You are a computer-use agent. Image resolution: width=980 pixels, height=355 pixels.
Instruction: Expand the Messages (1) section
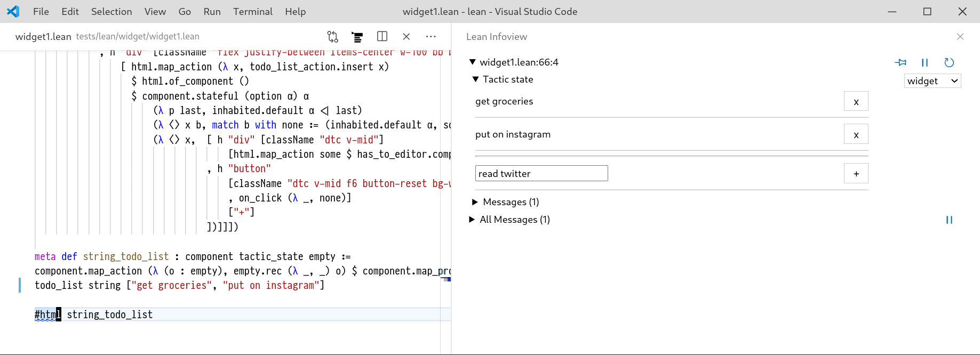475,202
